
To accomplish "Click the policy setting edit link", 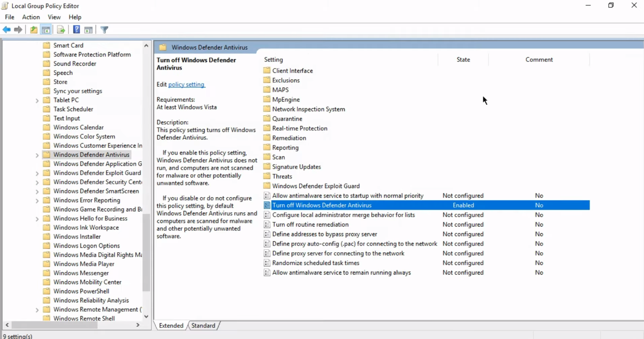I will 186,84.
